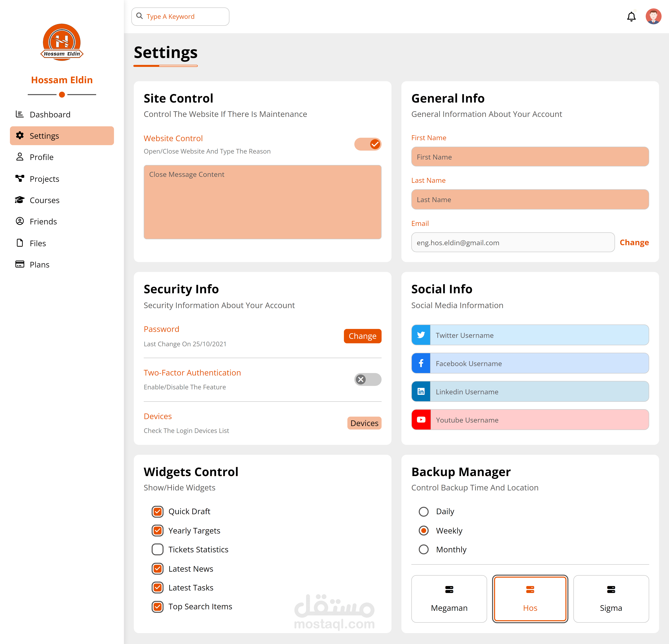
Task: Click the search magnifier icon
Action: (x=139, y=16)
